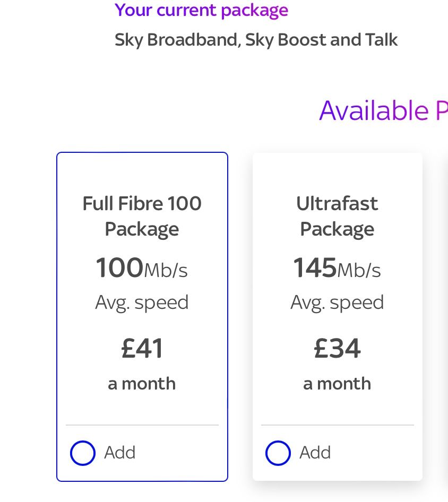Click 'a month' under the £34 price
This screenshot has height=502, width=448.
pyautogui.click(x=337, y=383)
